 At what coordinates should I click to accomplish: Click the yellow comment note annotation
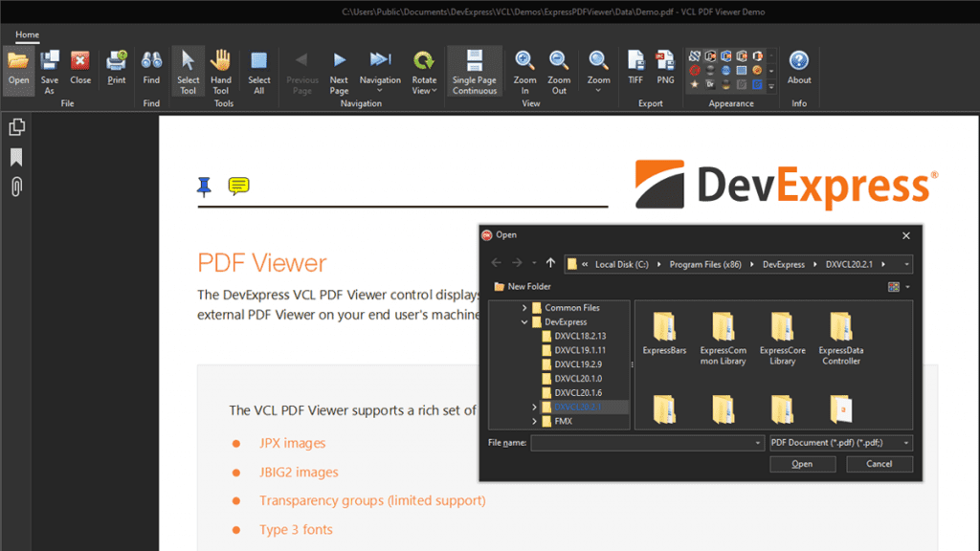(238, 187)
